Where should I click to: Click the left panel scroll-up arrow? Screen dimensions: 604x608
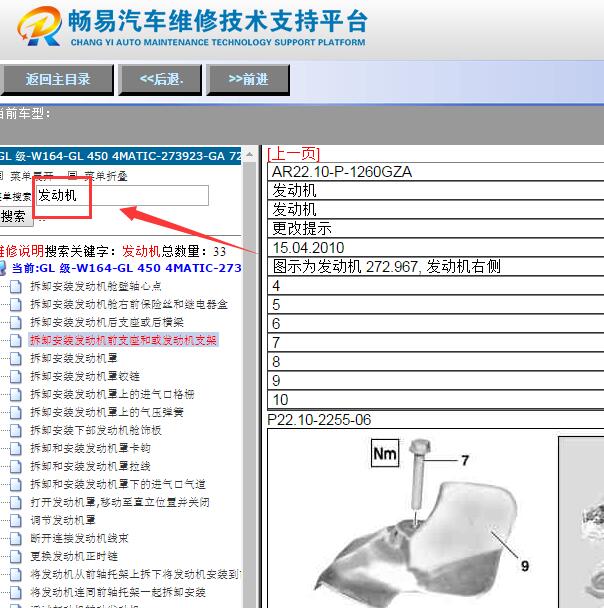[x=250, y=154]
